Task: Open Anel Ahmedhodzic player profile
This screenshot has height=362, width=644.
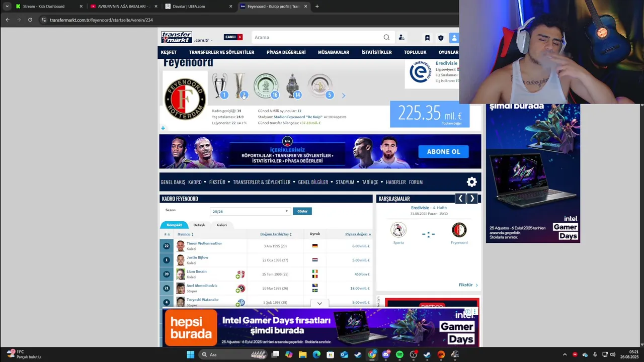Action: [x=202, y=286]
